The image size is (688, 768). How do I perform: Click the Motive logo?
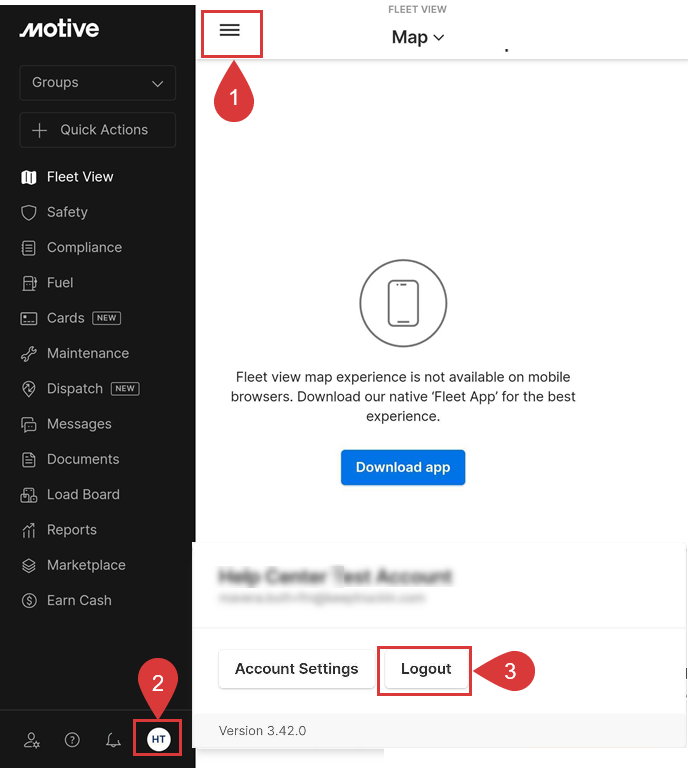pyautogui.click(x=59, y=29)
